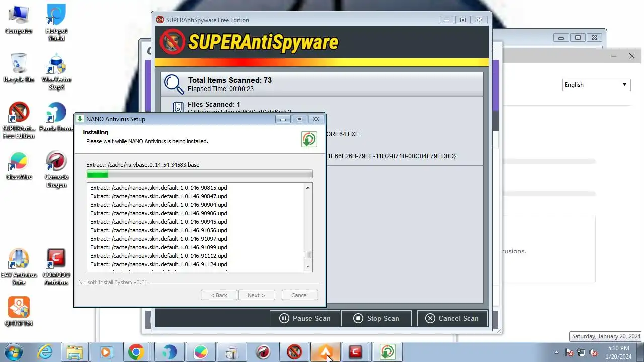Viewport: 644px width, 362px height.
Task: Launch Google Chrome from the taskbar
Action: pyautogui.click(x=136, y=352)
